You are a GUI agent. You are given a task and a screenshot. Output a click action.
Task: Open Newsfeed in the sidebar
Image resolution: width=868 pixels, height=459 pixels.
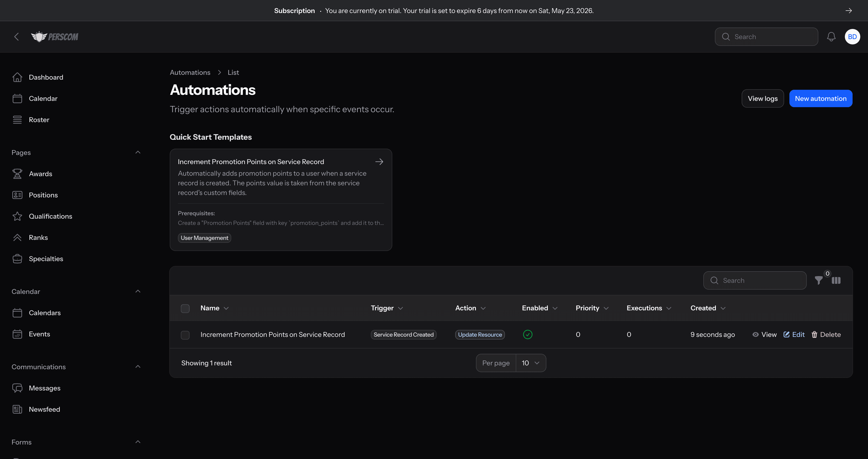click(x=44, y=409)
